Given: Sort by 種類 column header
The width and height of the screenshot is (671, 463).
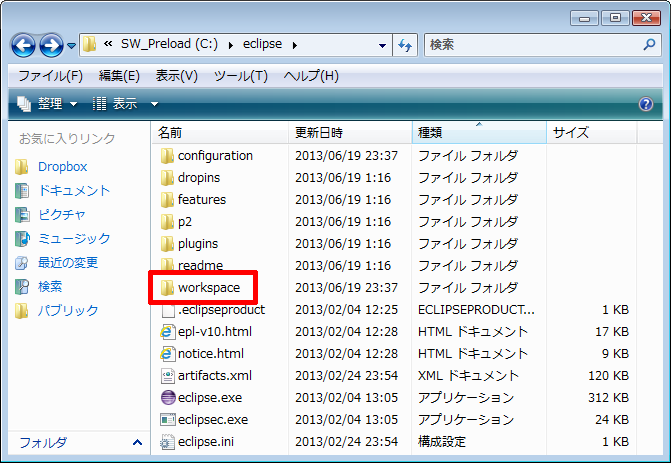Looking at the screenshot, I should point(479,133).
